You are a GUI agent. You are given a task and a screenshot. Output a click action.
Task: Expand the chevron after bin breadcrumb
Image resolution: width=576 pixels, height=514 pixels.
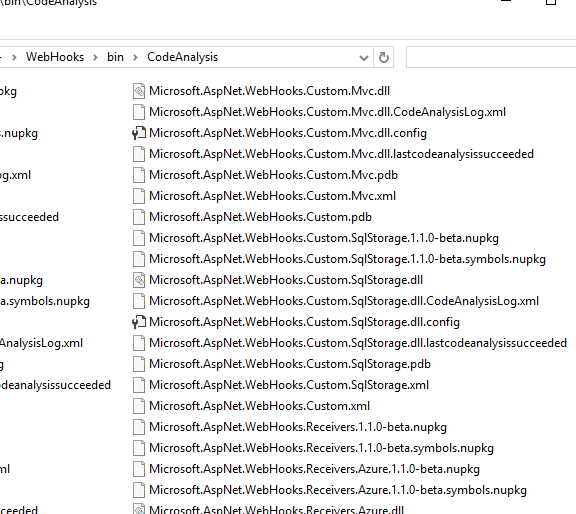135,58
